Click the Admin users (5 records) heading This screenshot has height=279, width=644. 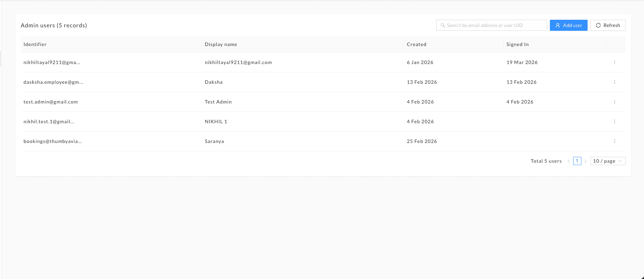click(54, 25)
